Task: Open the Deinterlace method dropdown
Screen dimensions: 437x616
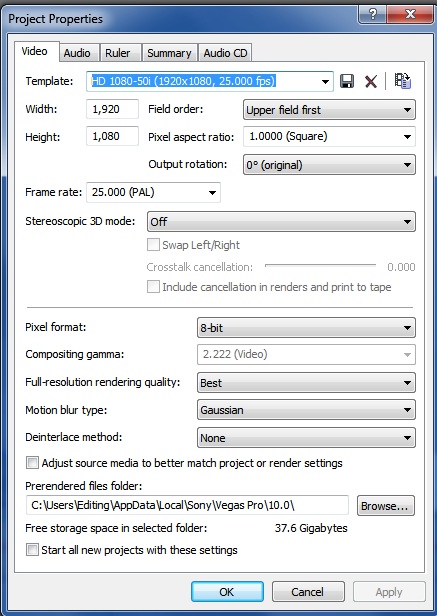Action: point(306,438)
